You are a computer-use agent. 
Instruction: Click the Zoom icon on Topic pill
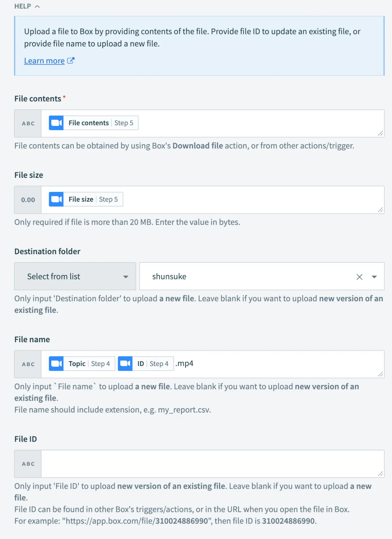pos(56,363)
